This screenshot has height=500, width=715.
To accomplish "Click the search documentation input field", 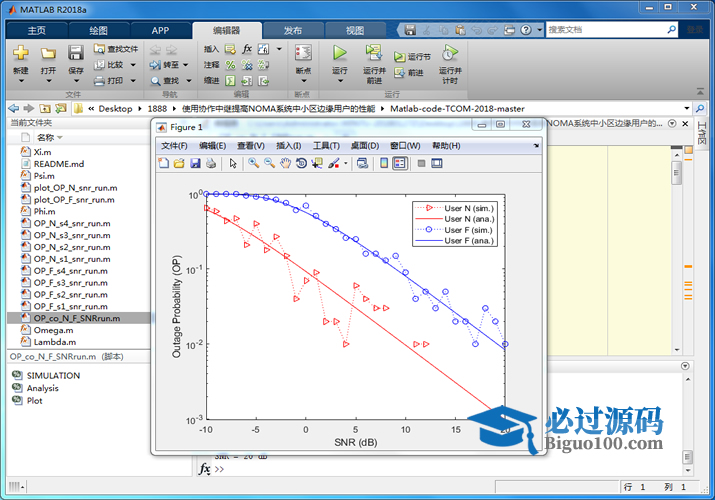I will click(606, 30).
